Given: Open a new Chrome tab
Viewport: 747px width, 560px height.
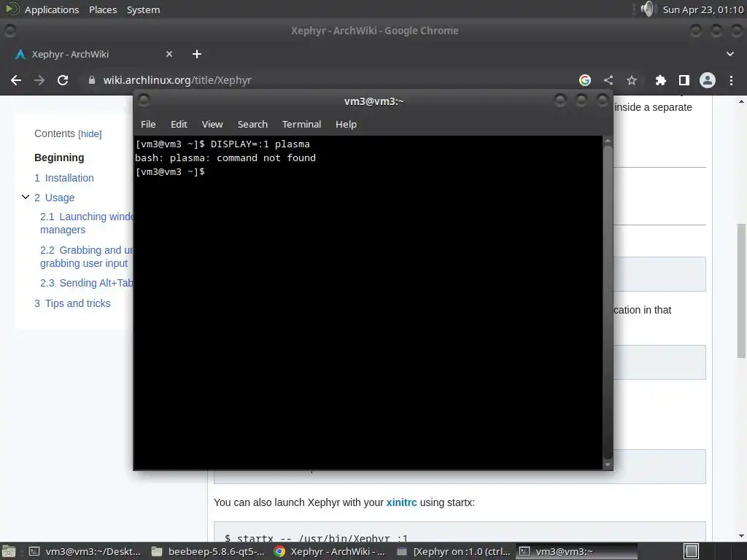Looking at the screenshot, I should click(x=197, y=54).
